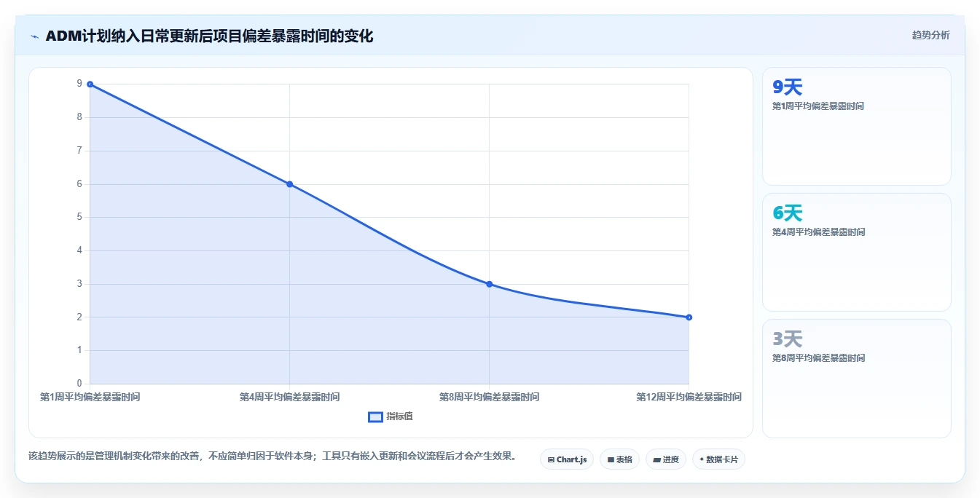Click x-axis label 第8周平均偏差暴露时间
The height and width of the screenshot is (498, 980).
click(x=489, y=397)
